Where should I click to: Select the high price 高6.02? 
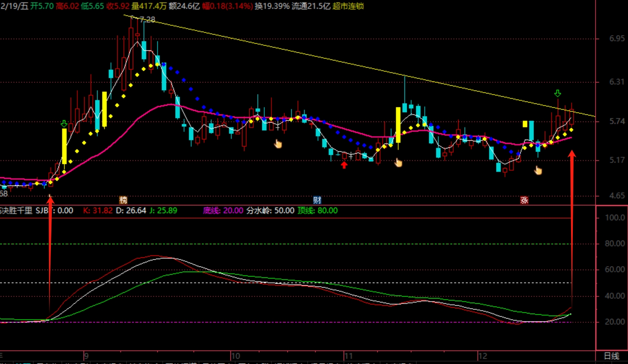click(x=67, y=6)
